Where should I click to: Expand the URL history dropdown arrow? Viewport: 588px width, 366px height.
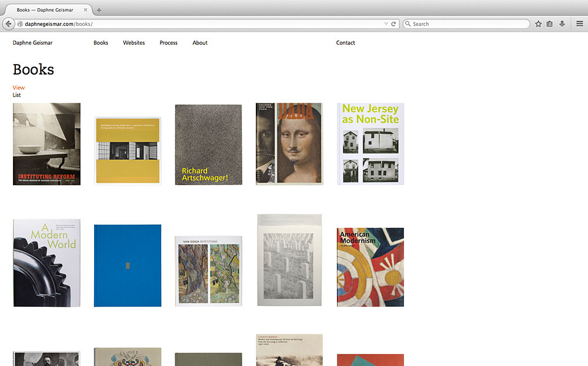386,24
